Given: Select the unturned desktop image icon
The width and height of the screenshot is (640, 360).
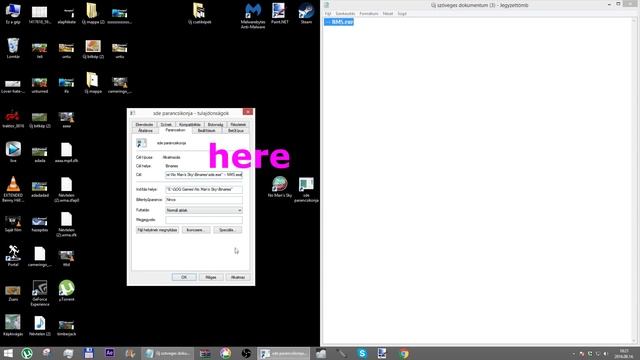Looking at the screenshot, I should 40,85.
